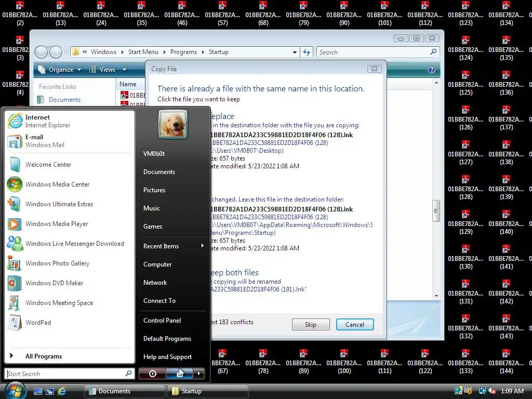Launch Welcome Center
The image size is (532, 399).
pyautogui.click(x=70, y=165)
